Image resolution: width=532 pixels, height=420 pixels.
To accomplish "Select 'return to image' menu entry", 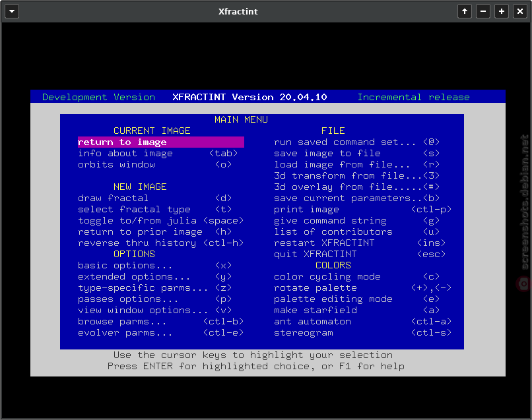I will (x=161, y=142).
